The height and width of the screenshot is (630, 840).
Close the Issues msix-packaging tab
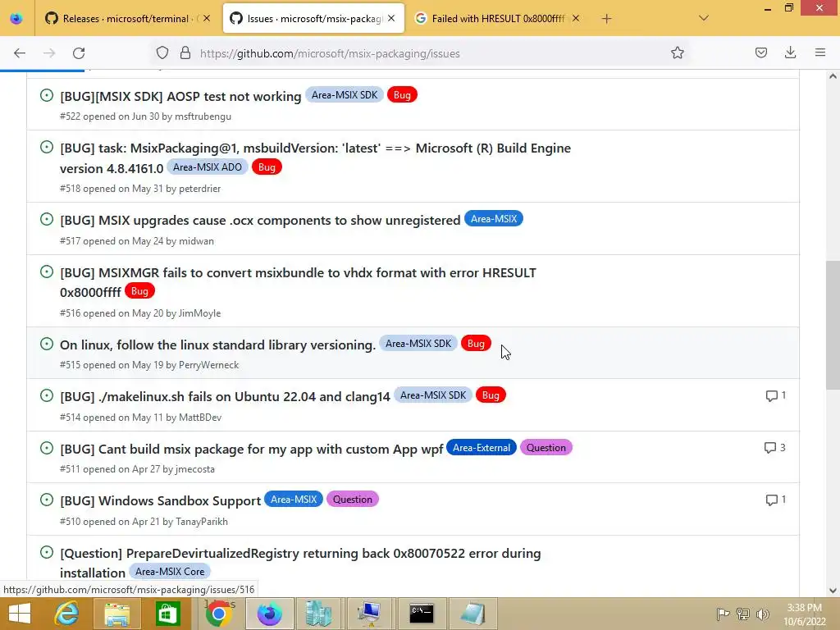click(x=391, y=18)
